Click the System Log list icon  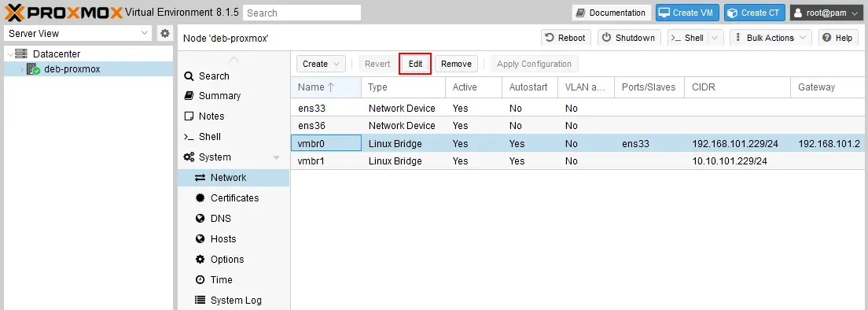click(200, 301)
